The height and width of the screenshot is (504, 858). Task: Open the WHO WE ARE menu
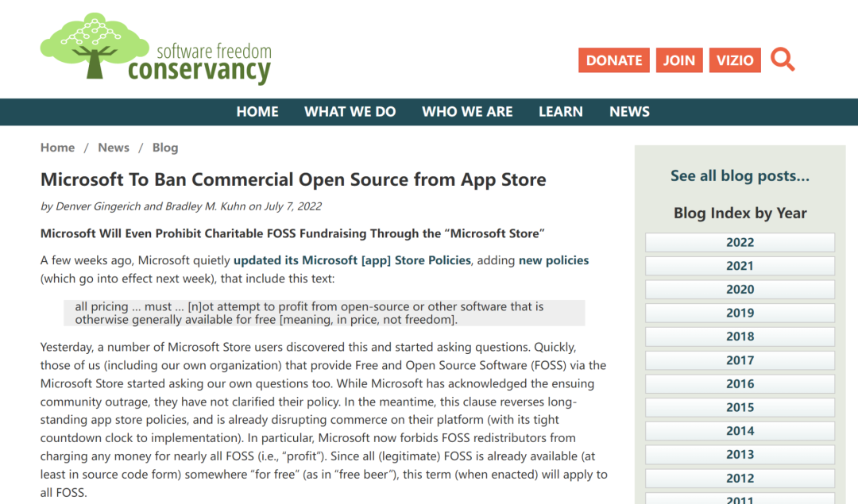pyautogui.click(x=467, y=111)
